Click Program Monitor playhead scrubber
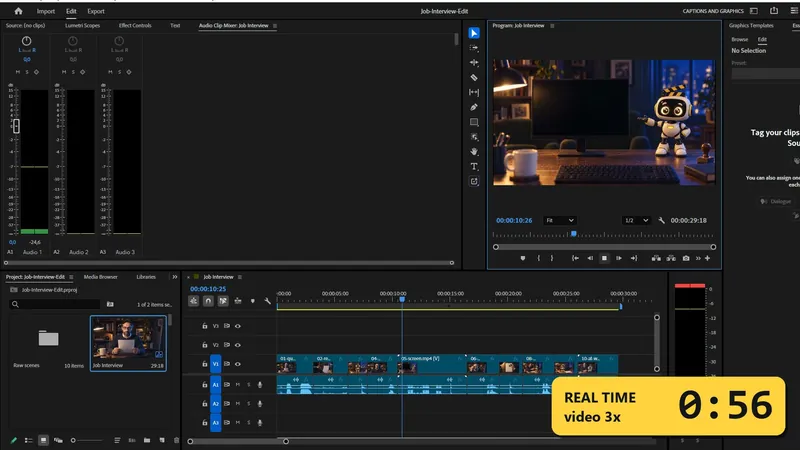Screen dimensions: 800x450 coord(573,234)
